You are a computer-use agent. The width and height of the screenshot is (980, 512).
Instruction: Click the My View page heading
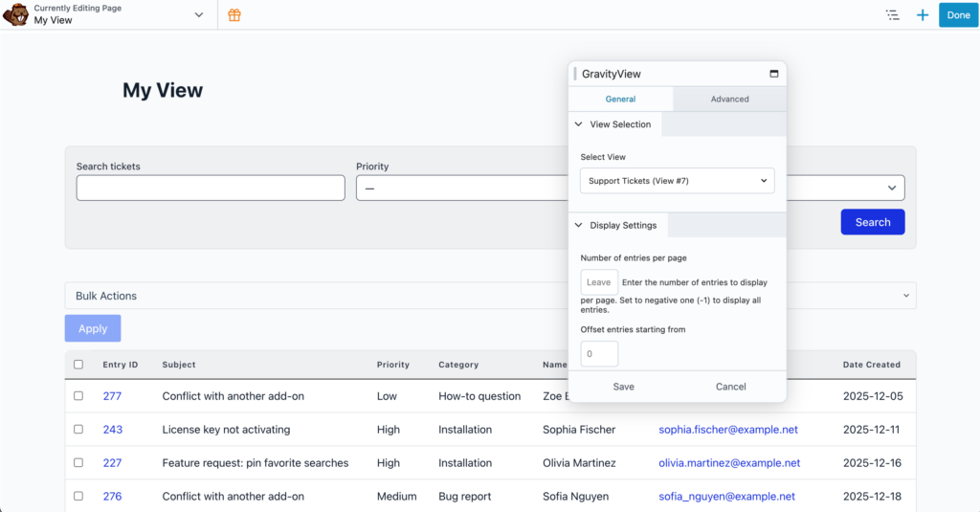coord(163,90)
